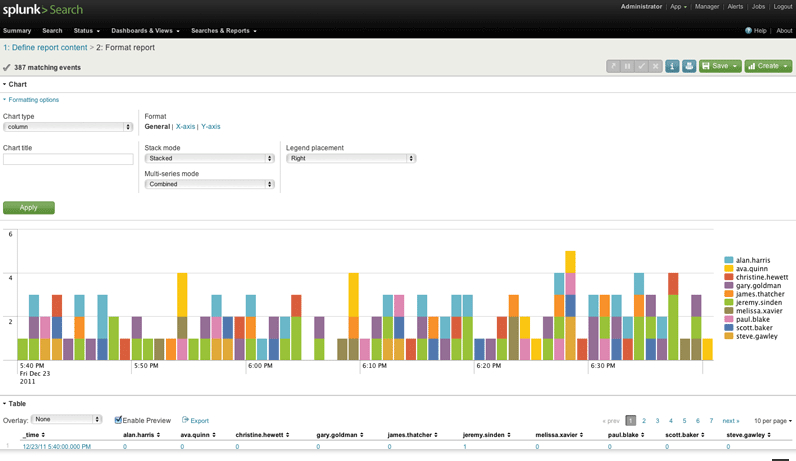Pause the running search job
796x461 pixels.
coord(627,66)
